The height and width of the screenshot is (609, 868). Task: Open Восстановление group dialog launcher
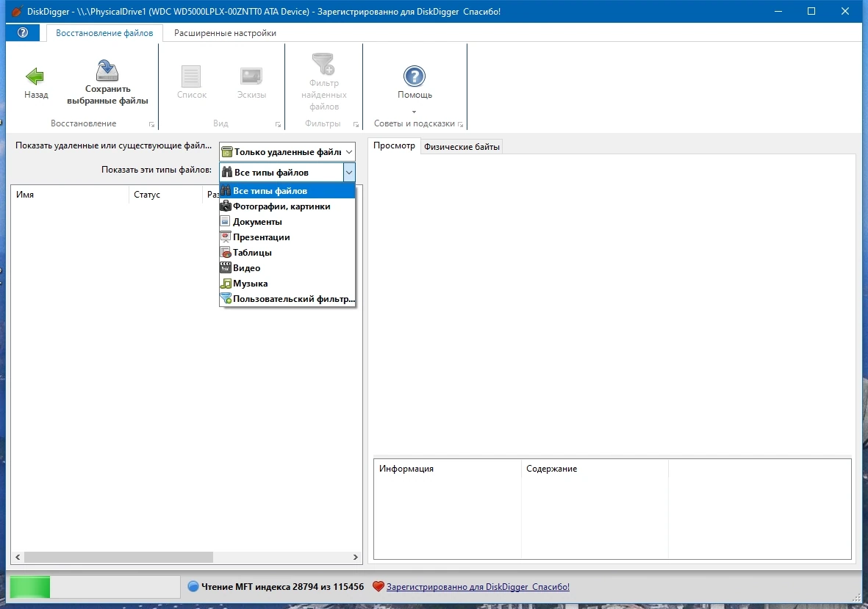pyautogui.click(x=151, y=124)
